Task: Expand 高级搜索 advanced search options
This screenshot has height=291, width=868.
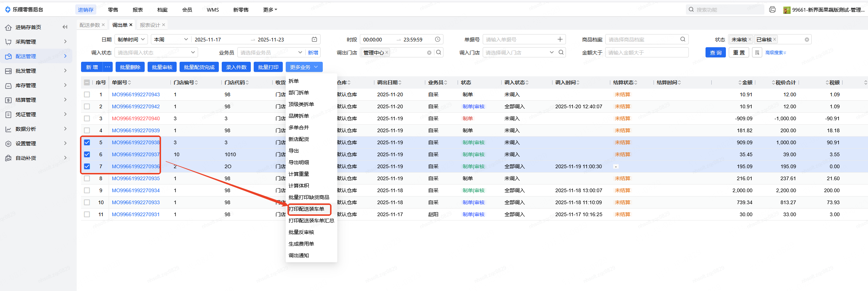Action: pyautogui.click(x=776, y=53)
